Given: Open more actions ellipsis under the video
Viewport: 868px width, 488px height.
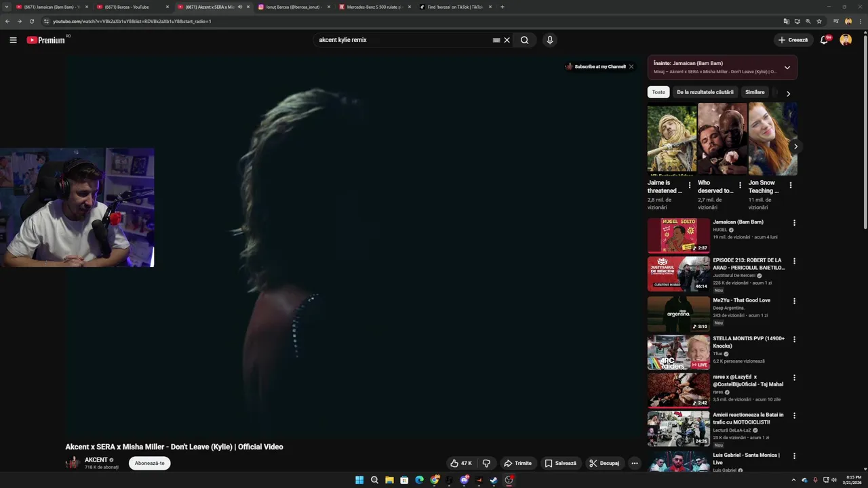Looking at the screenshot, I should point(635,464).
